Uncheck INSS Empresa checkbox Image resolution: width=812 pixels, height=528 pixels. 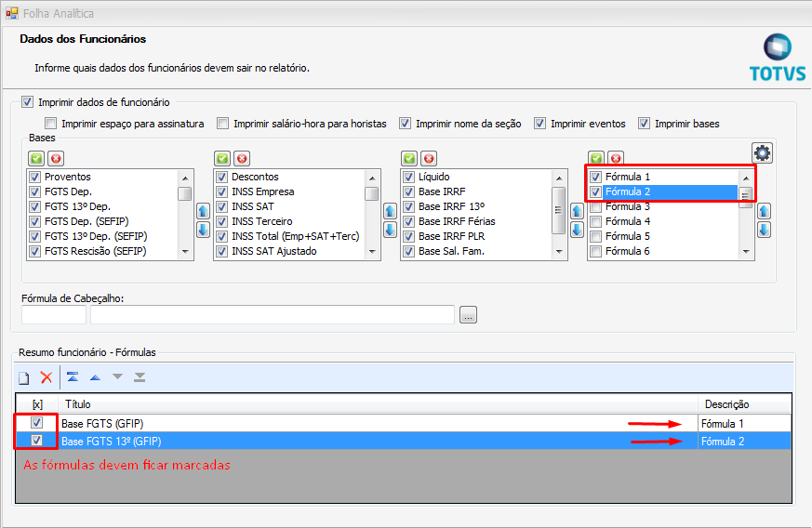tap(221, 191)
